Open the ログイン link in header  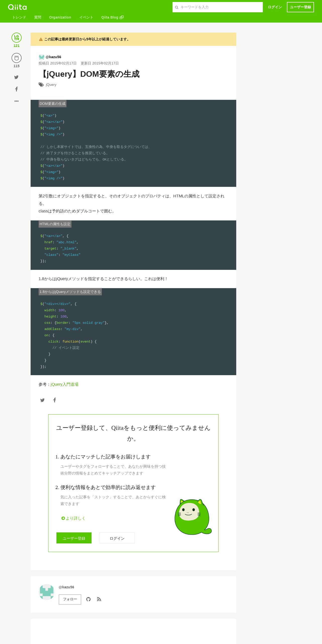point(275,7)
